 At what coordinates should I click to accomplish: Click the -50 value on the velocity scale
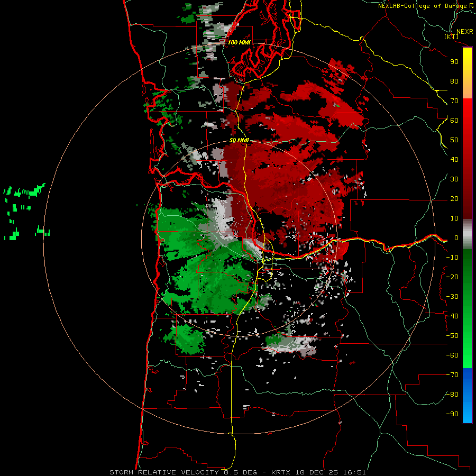452,336
